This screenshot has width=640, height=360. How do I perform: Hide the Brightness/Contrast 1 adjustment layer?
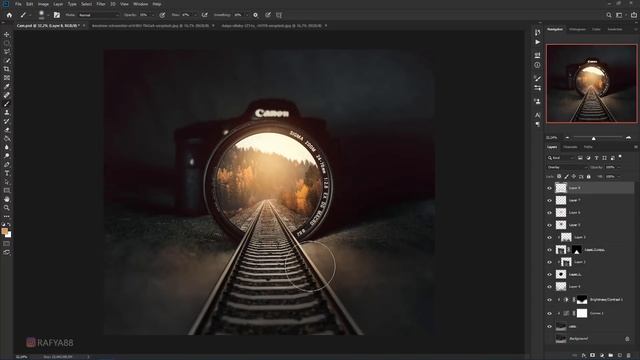coord(549,300)
